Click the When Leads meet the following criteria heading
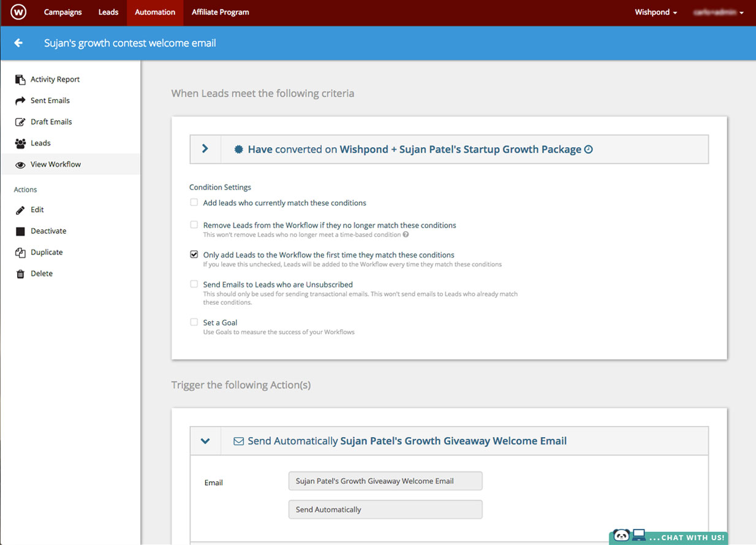756x545 pixels. (x=263, y=93)
